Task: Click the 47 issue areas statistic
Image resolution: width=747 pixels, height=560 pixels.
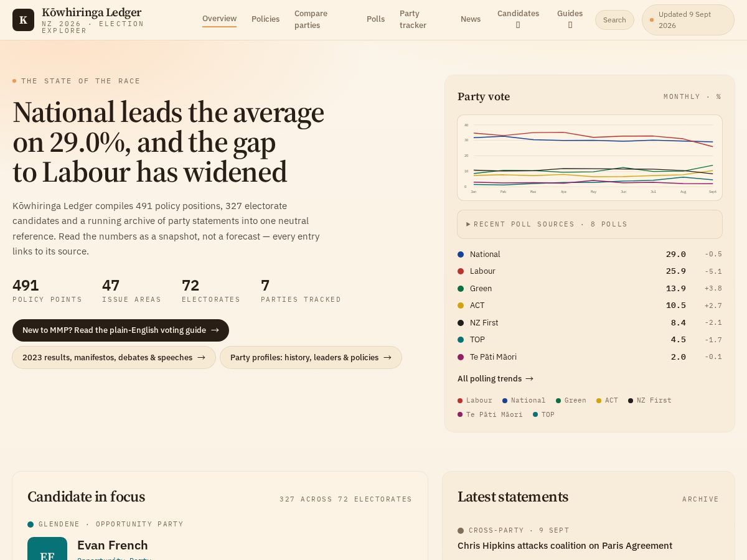Action: pyautogui.click(x=132, y=291)
